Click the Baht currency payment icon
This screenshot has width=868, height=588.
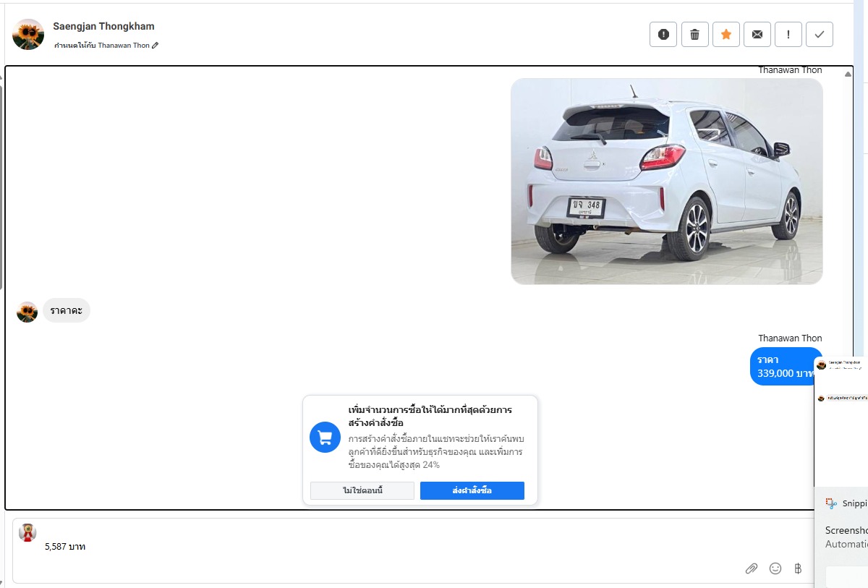point(798,568)
